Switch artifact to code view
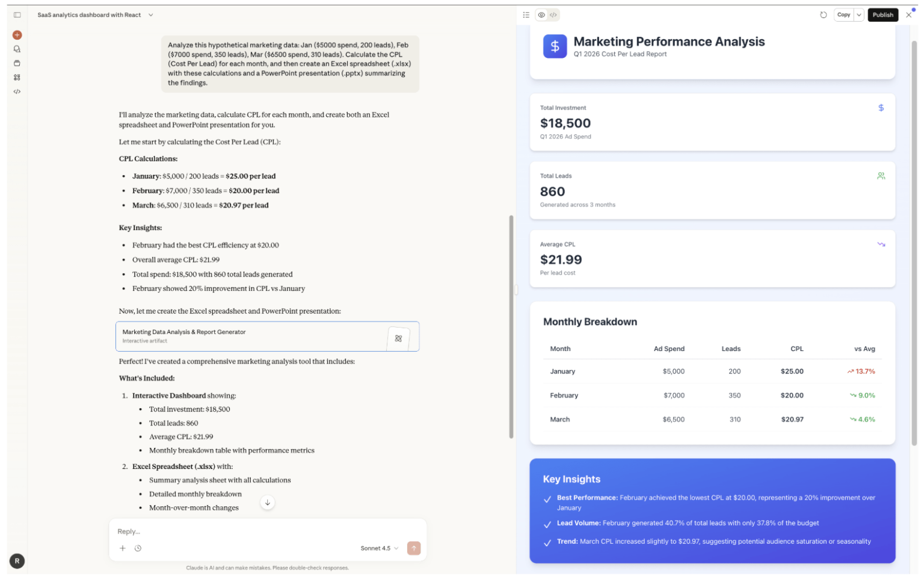The width and height of the screenshot is (924, 584). click(553, 15)
